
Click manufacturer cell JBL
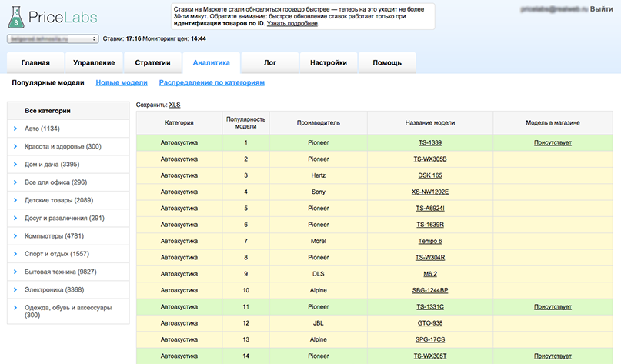pyautogui.click(x=319, y=323)
